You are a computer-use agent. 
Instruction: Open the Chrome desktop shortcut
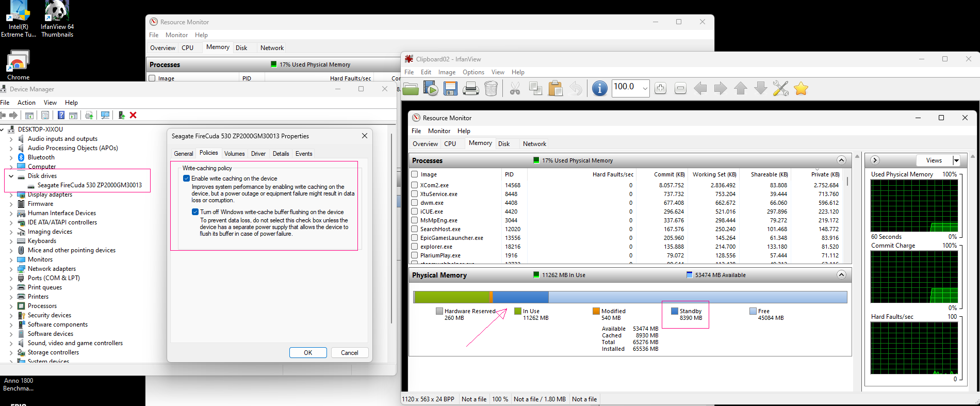(18, 65)
